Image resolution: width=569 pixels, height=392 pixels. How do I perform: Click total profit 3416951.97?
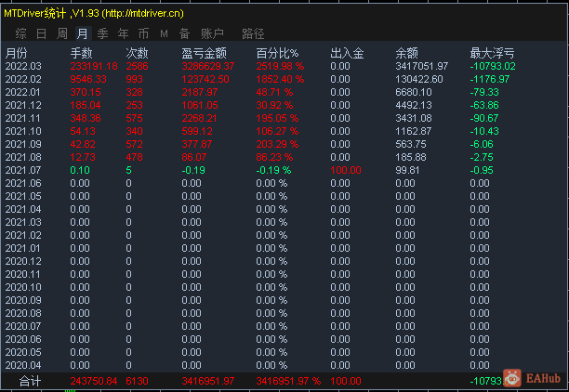click(x=208, y=381)
